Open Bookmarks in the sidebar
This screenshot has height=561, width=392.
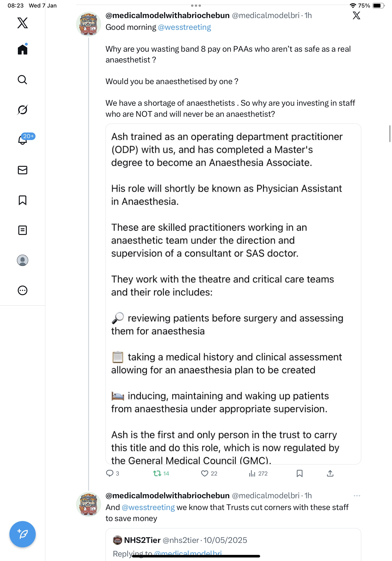[x=23, y=200]
